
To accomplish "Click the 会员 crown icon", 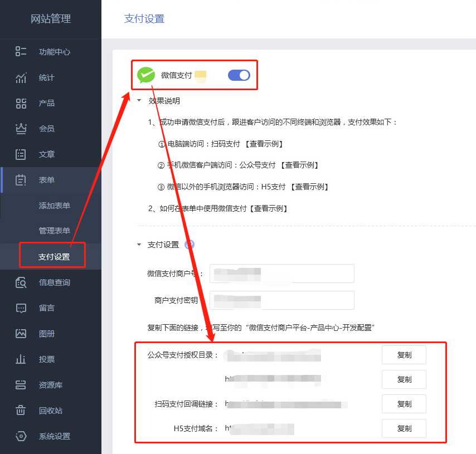I will tap(21, 129).
